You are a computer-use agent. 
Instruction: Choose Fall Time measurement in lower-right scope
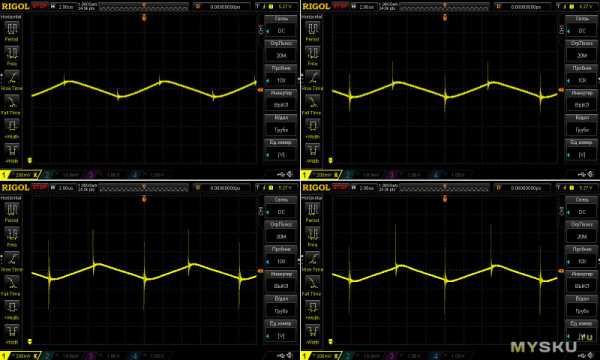click(313, 285)
